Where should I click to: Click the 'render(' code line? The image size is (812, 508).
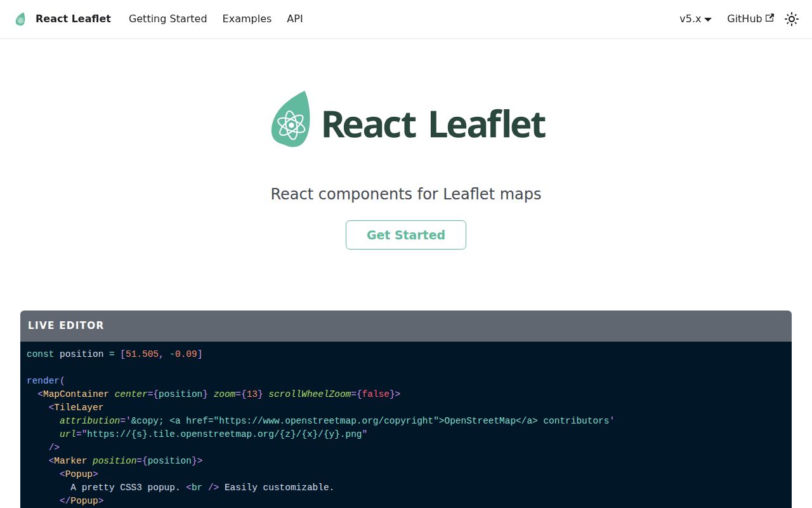(46, 380)
